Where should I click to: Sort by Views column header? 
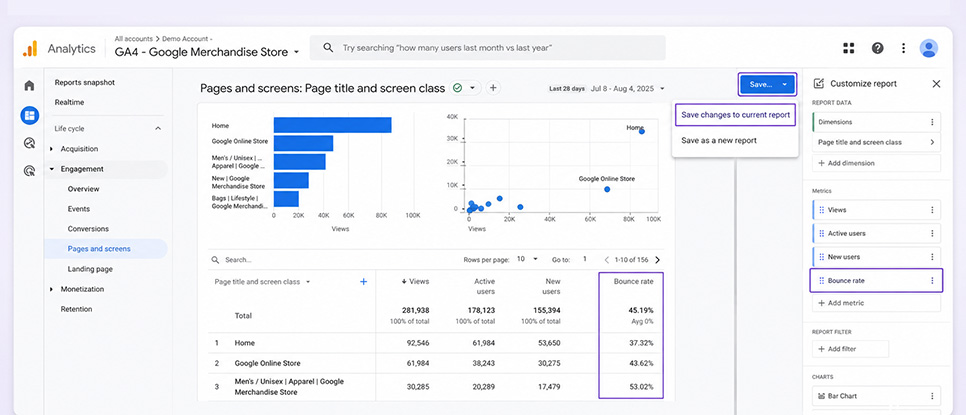(416, 281)
